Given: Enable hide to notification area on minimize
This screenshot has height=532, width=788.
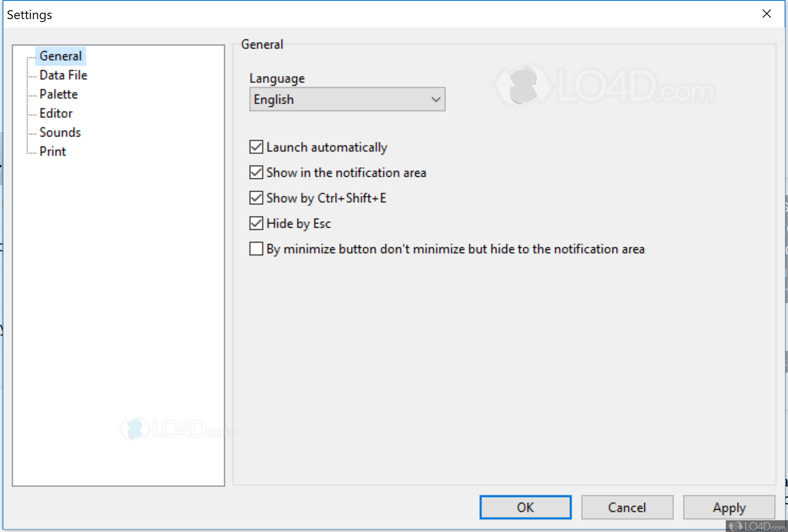Looking at the screenshot, I should click(x=256, y=249).
